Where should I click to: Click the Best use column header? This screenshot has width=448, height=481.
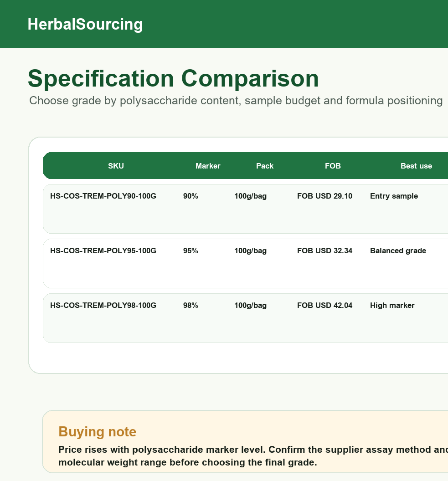pos(416,166)
